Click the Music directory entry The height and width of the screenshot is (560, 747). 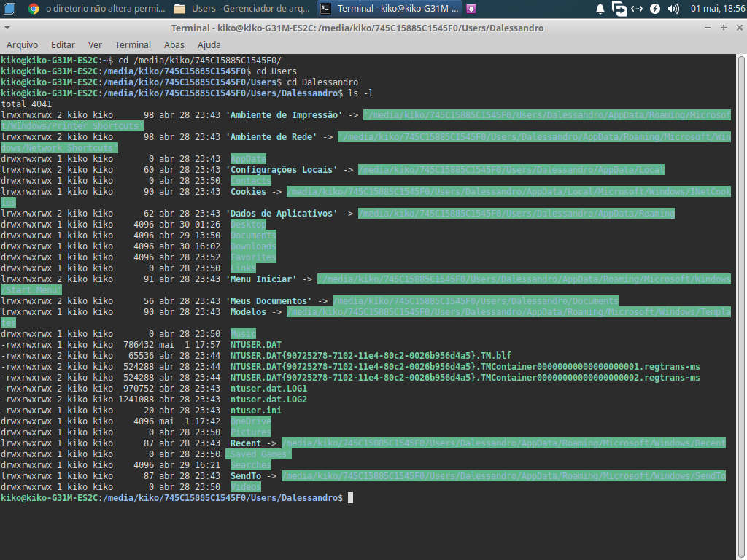click(x=243, y=334)
